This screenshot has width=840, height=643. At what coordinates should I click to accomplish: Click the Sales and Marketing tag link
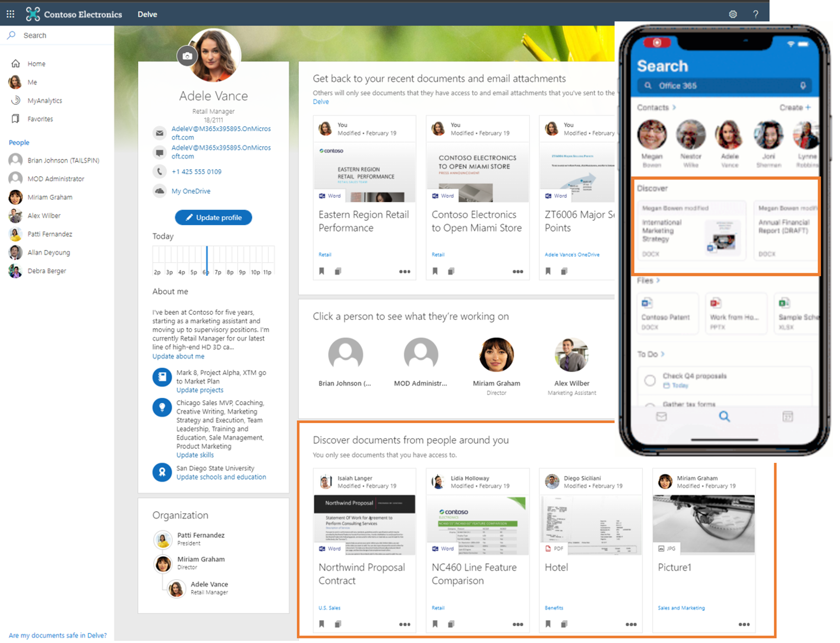pyautogui.click(x=681, y=608)
